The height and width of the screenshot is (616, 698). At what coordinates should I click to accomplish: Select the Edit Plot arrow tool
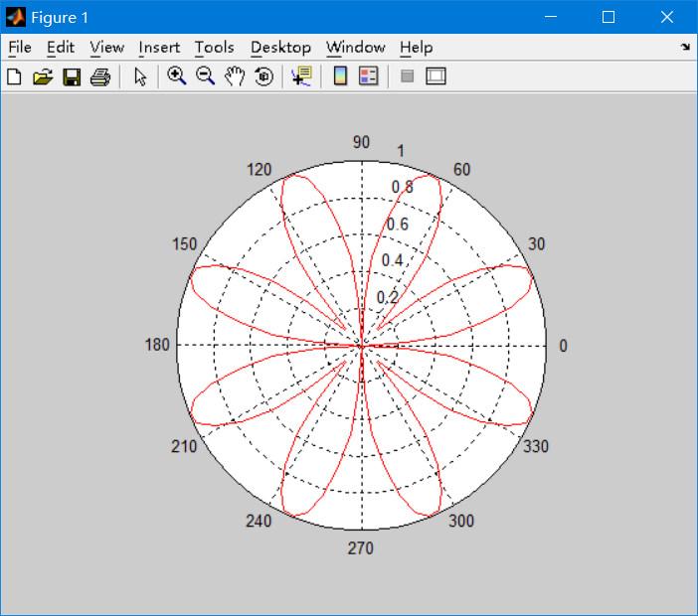tap(140, 77)
